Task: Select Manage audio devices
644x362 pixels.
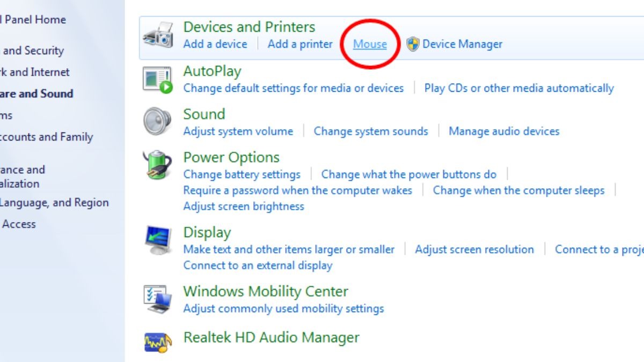Action: pos(504,131)
